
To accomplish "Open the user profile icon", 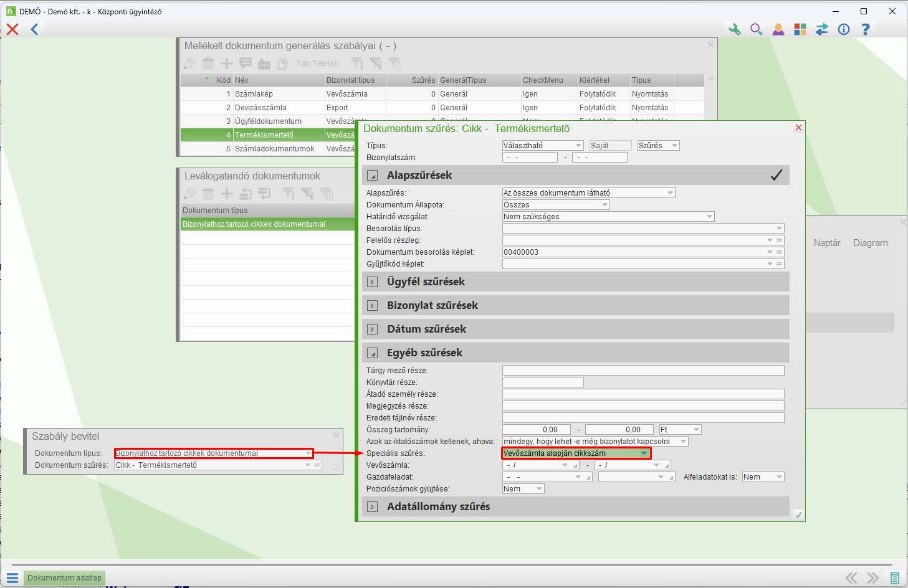I will 778,29.
